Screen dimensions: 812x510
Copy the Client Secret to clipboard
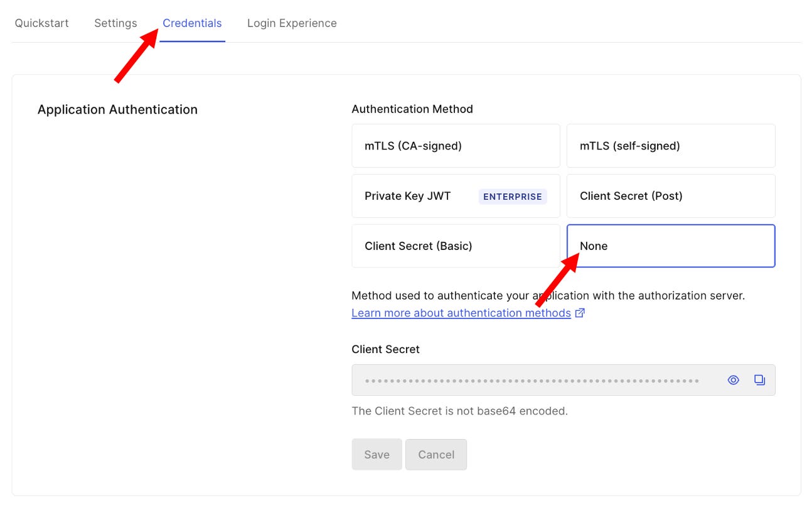[759, 380]
